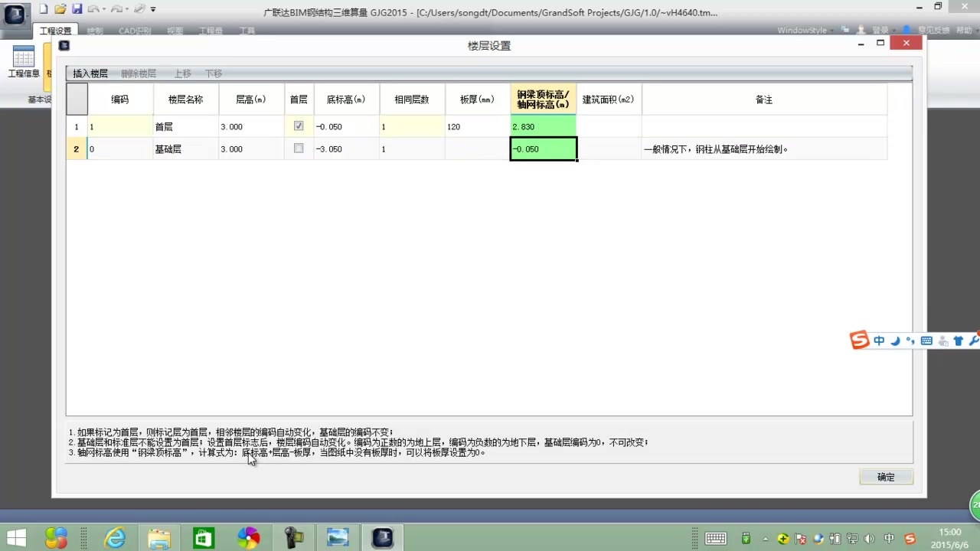
Task: Click the 板厚 value 120 cell
Action: pos(478,126)
